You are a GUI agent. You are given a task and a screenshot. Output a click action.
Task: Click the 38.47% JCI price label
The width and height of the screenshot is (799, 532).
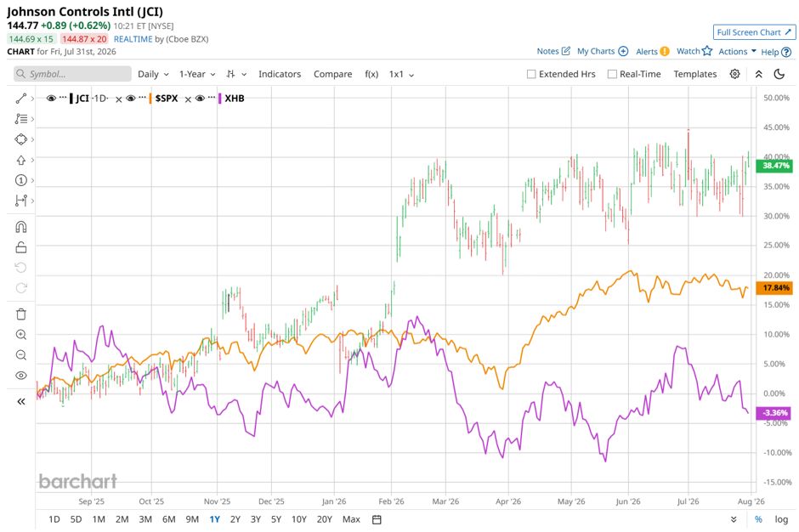point(775,166)
